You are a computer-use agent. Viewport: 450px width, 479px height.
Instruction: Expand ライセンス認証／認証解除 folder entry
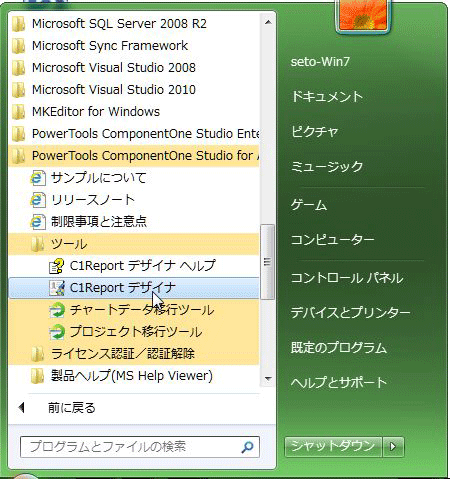click(x=134, y=354)
